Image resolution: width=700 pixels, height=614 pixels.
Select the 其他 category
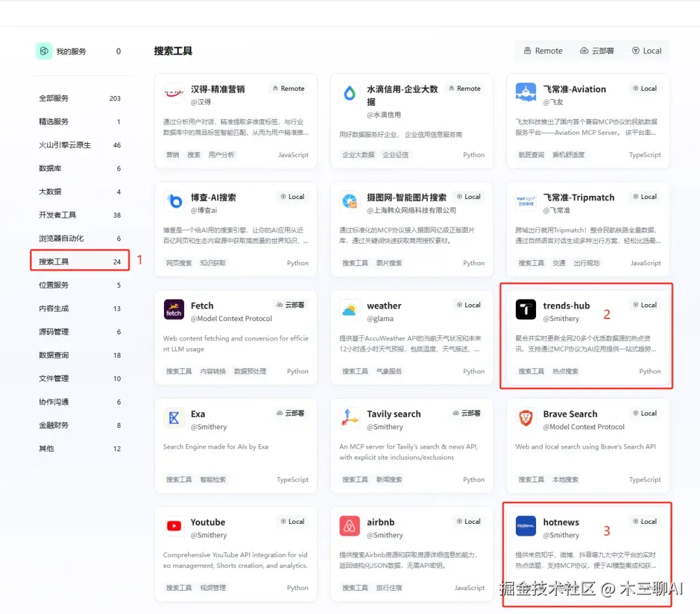pyautogui.click(x=80, y=449)
